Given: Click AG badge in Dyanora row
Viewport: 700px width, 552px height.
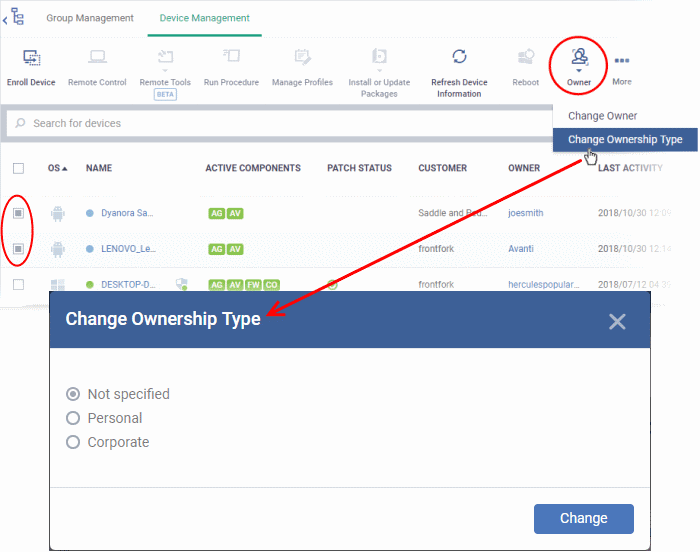Looking at the screenshot, I should pyautogui.click(x=217, y=213).
